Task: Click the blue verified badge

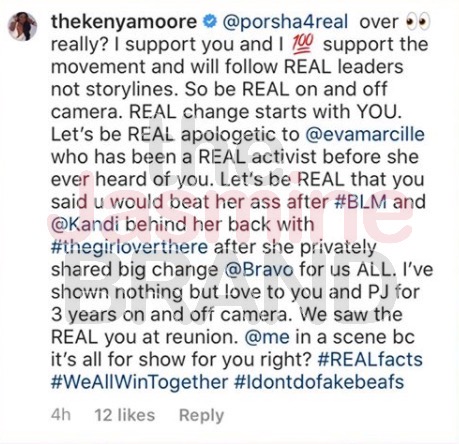Action: tap(210, 22)
